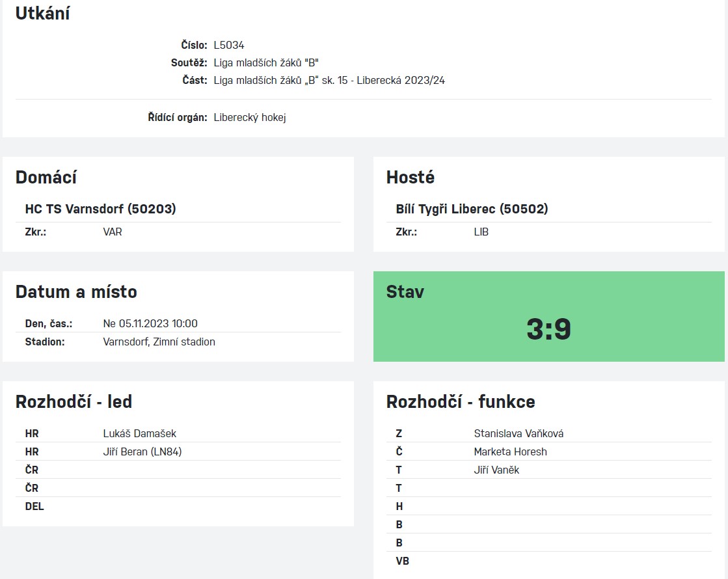Click the Utkání section heading

42,13
